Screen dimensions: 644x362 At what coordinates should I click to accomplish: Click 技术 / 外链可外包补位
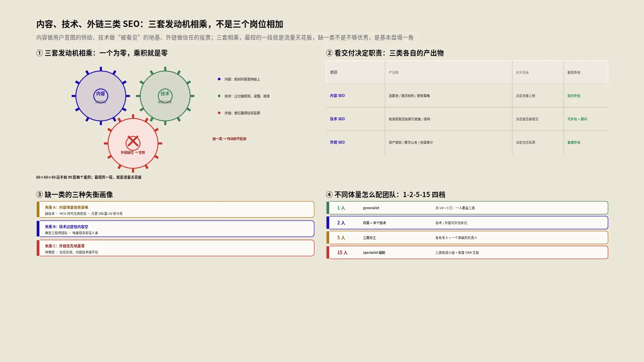point(451,223)
